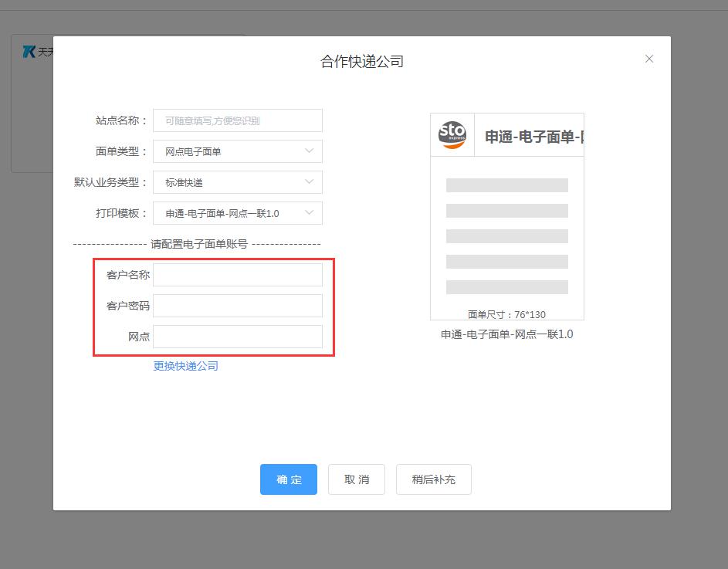Click the preview header title beside the STO logo
The width and height of the screenshot is (728, 569).
(x=533, y=137)
